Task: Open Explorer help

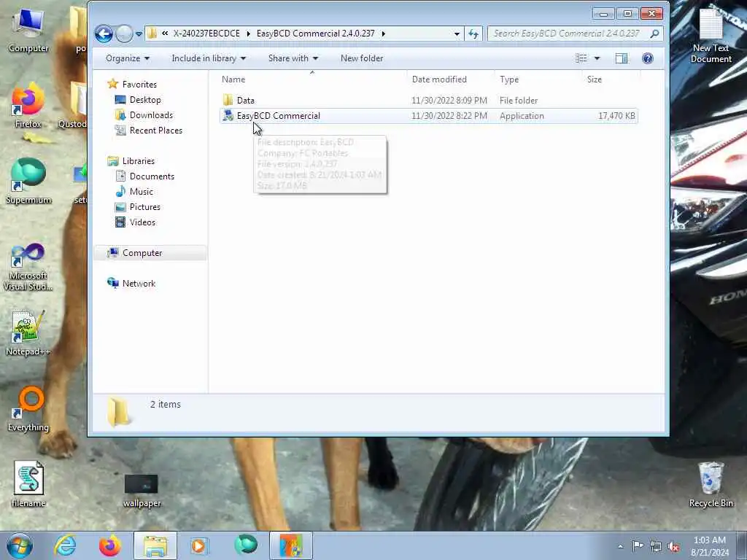Action: [648, 58]
